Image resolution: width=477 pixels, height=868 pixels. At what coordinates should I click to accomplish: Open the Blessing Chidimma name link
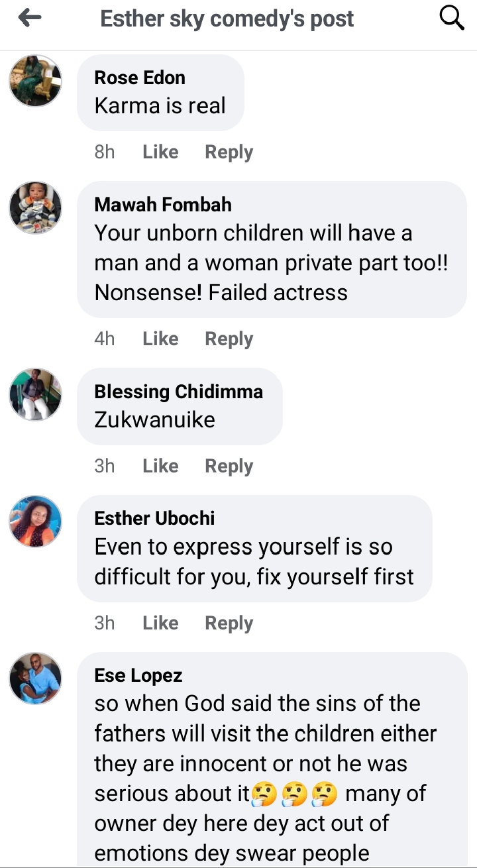click(x=178, y=392)
